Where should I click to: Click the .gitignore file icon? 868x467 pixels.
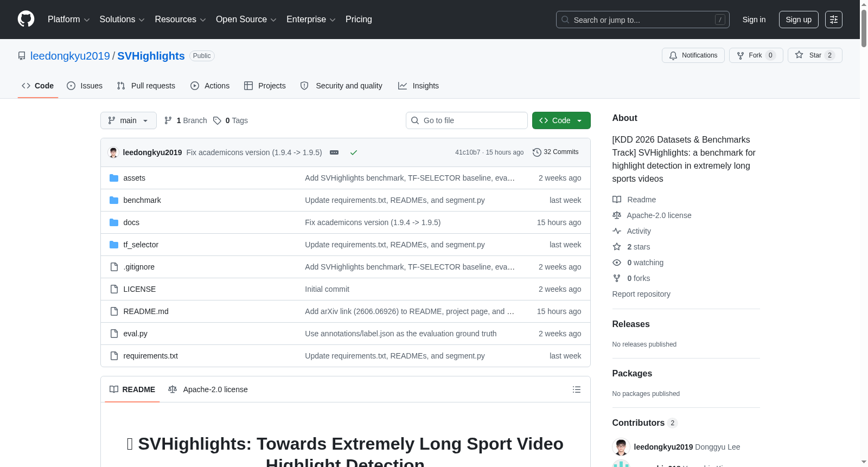click(x=114, y=267)
